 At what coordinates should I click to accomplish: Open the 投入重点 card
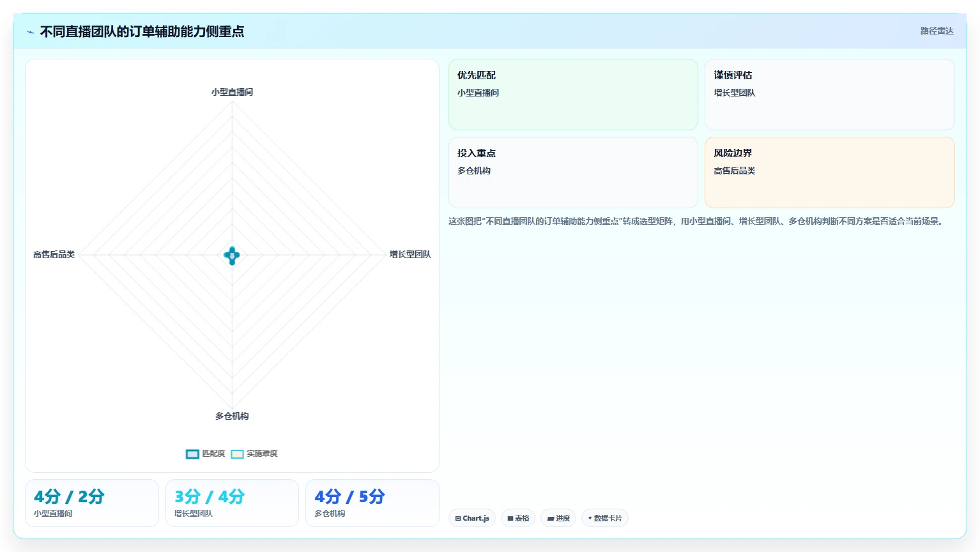tap(573, 172)
